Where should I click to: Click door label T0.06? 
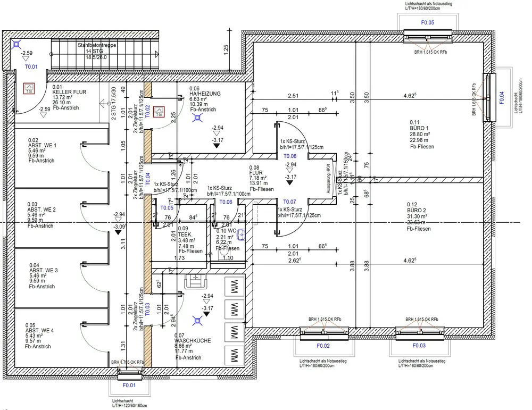coord(226,202)
